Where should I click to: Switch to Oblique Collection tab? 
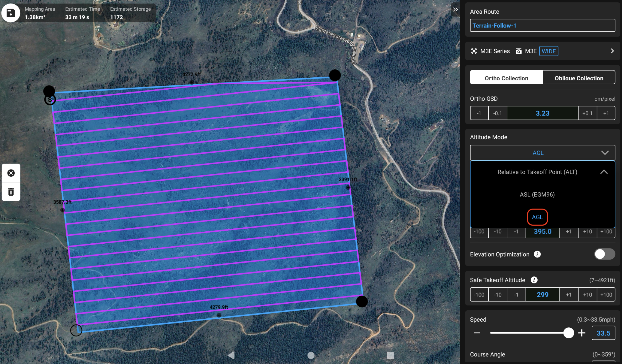[579, 78]
